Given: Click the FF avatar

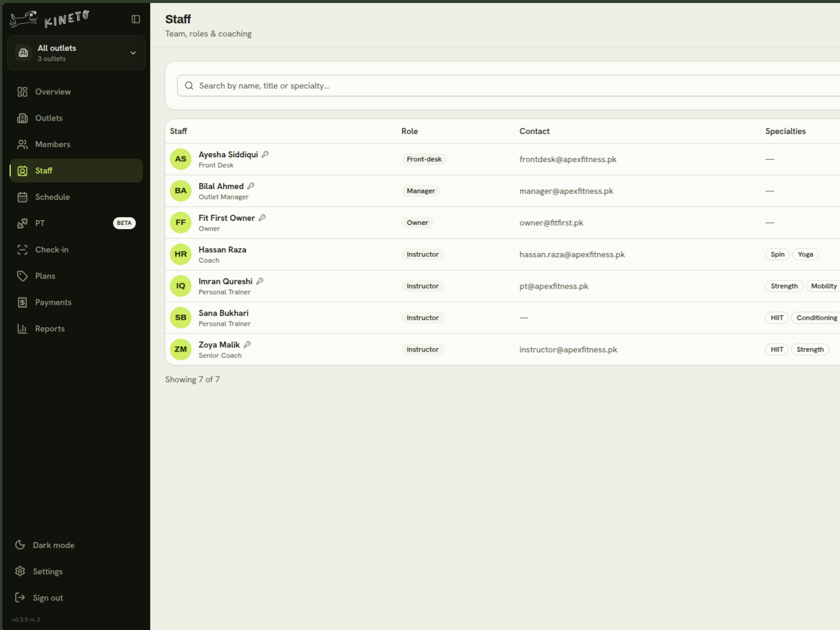Looking at the screenshot, I should 181,223.
